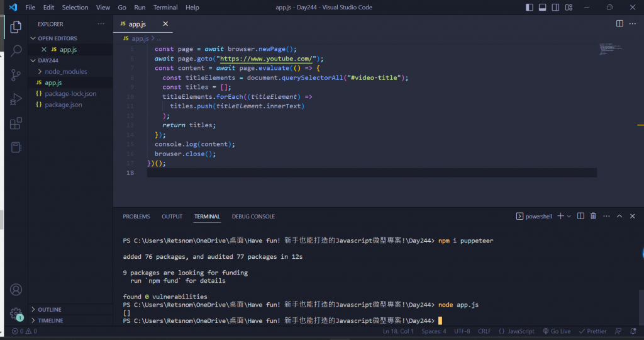
Task: Click Ln 18, Col 1 status item
Action: click(398, 331)
